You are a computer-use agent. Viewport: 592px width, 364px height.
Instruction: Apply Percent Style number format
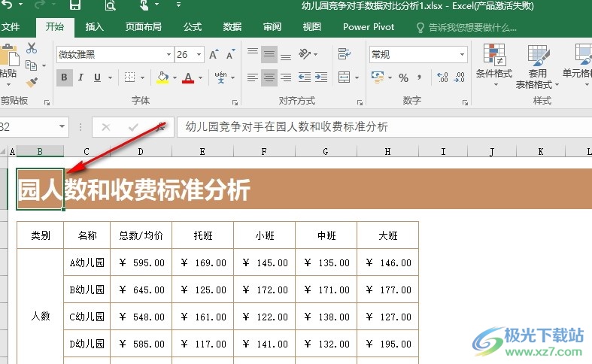click(403, 77)
